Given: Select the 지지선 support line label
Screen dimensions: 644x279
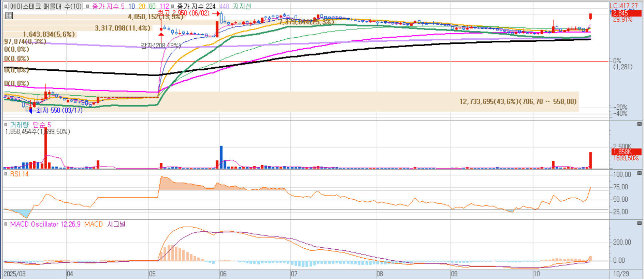Looking at the screenshot, I should (242, 7).
